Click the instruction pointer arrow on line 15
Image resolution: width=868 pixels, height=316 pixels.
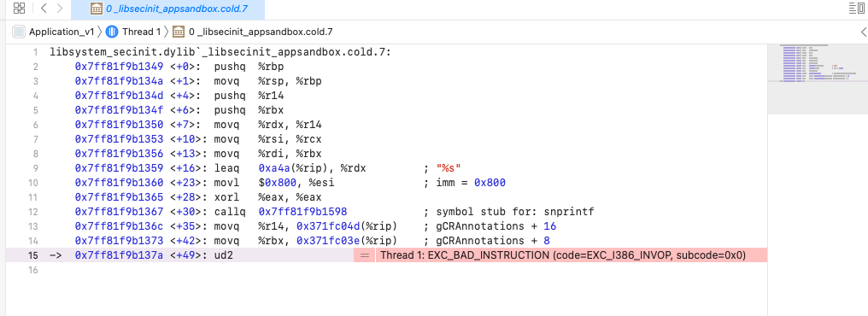[55, 255]
